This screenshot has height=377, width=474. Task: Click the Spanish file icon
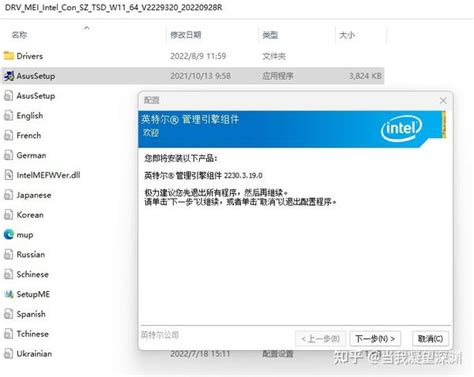point(8,314)
